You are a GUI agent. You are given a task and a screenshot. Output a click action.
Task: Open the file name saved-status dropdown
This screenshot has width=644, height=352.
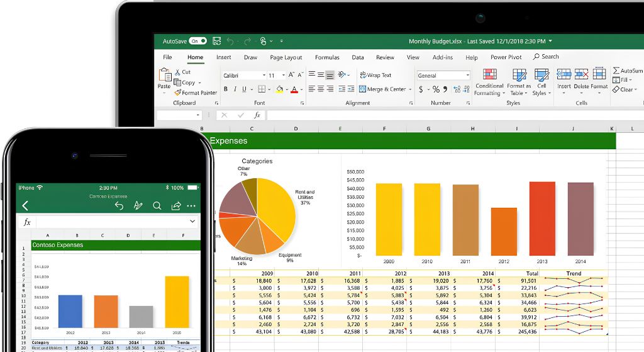(550, 41)
